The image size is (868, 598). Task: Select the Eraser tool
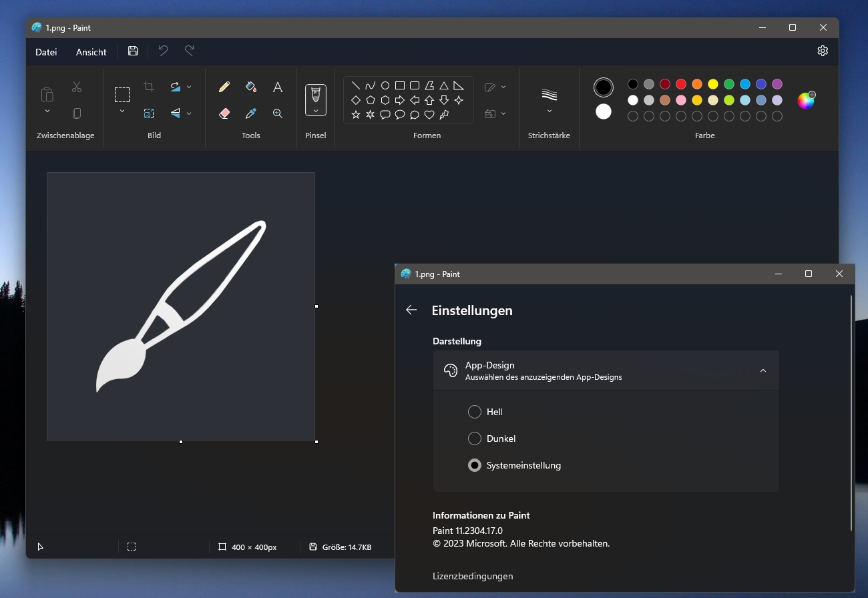(224, 113)
